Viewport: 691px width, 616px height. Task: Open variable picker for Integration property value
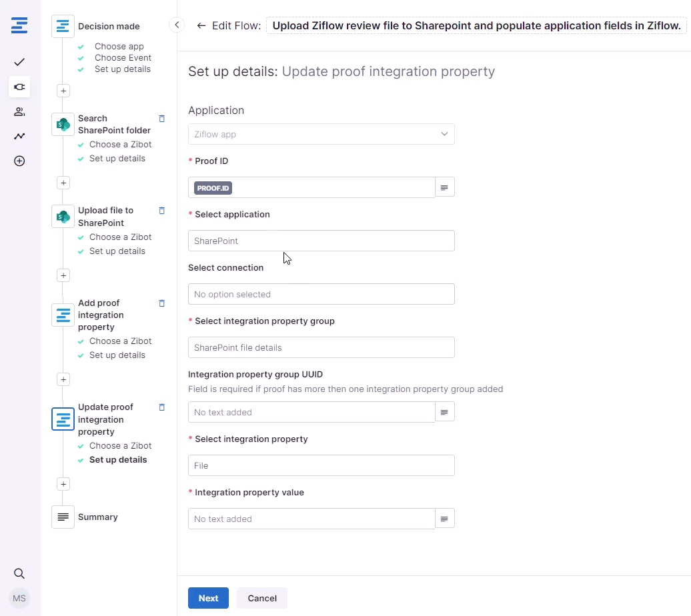click(x=445, y=519)
